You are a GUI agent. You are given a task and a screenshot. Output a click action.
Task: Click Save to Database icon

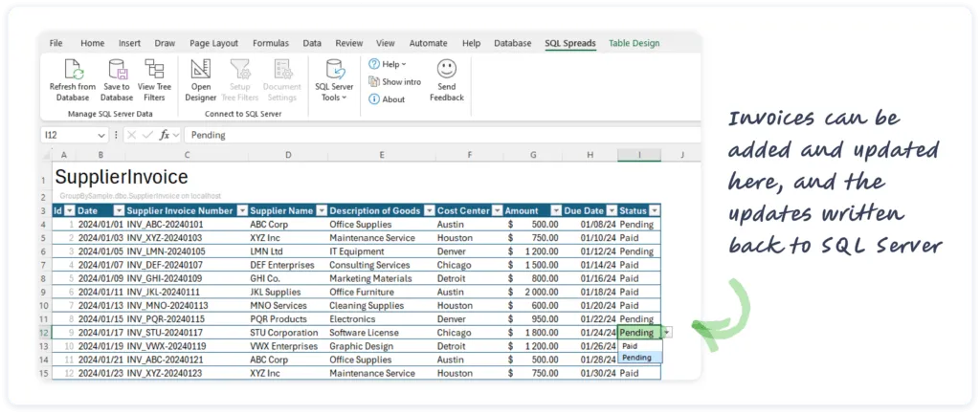click(117, 70)
